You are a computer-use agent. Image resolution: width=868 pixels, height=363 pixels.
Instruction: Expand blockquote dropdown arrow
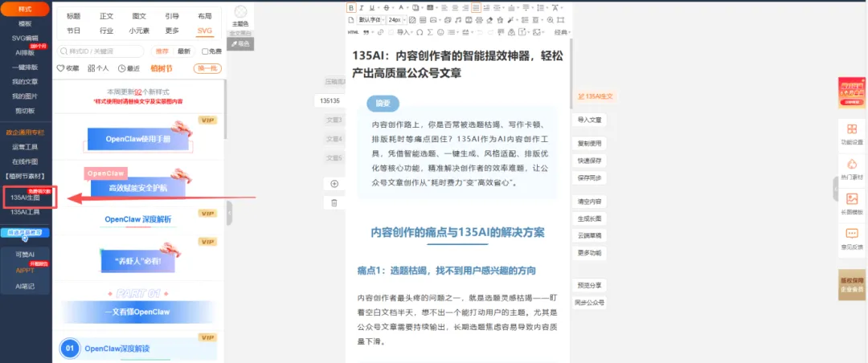pyautogui.click(x=373, y=32)
